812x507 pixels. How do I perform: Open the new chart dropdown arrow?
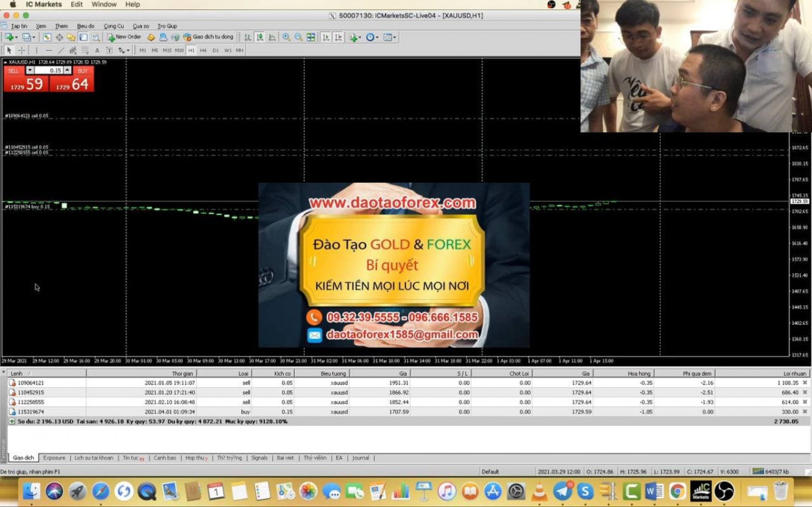[x=16, y=37]
